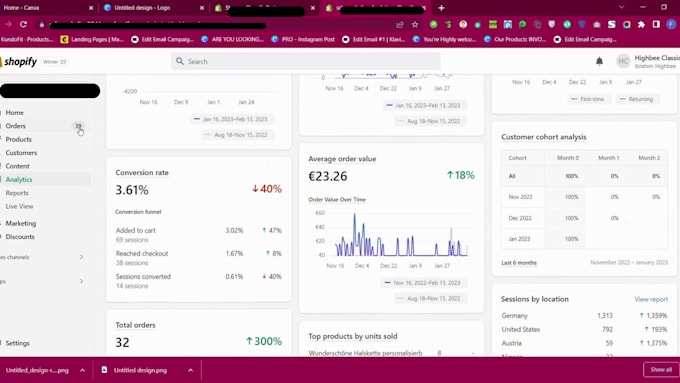Screen dimensions: 680x383
Task: Click Show all downloads button
Action: 661,370
